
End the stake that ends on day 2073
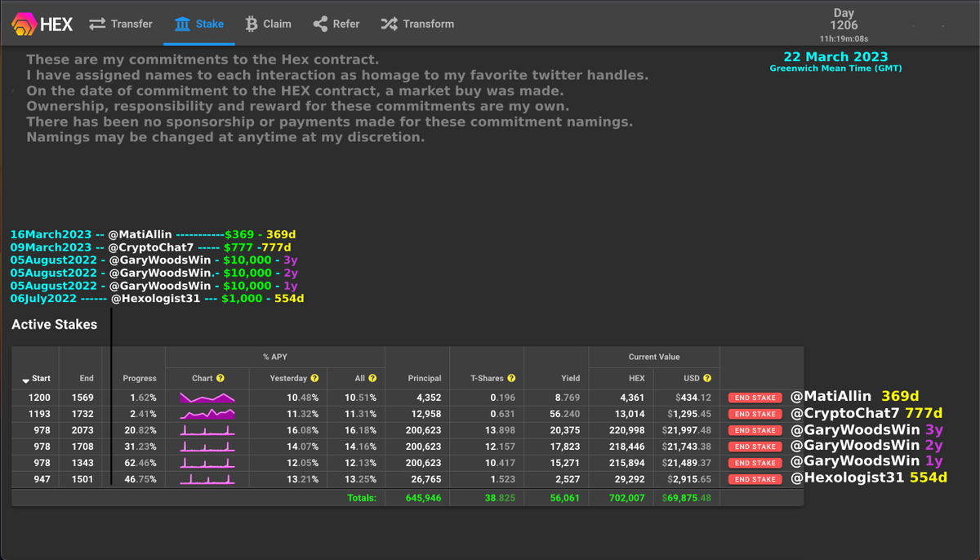click(755, 430)
